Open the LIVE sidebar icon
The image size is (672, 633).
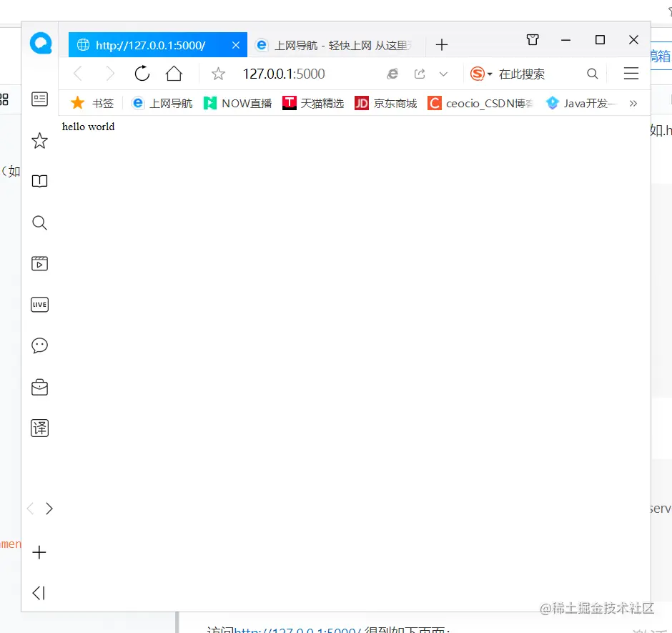(39, 305)
